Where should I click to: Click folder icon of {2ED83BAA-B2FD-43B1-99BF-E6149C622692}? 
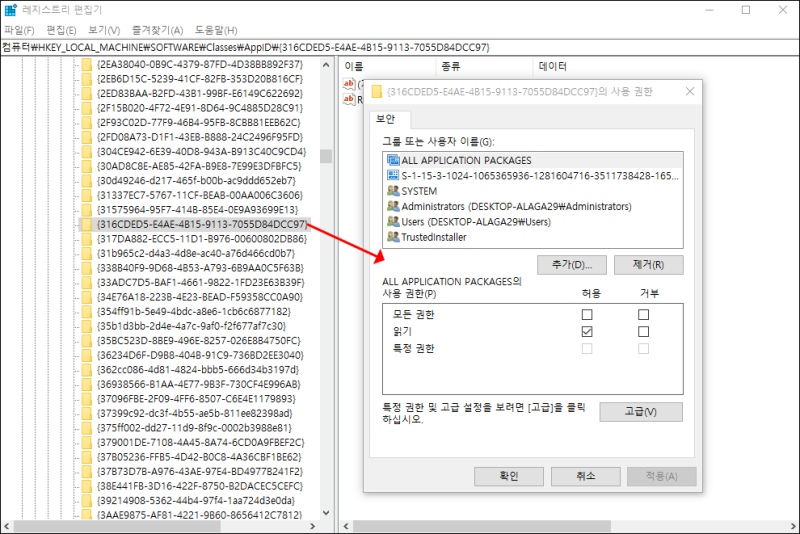coord(87,93)
